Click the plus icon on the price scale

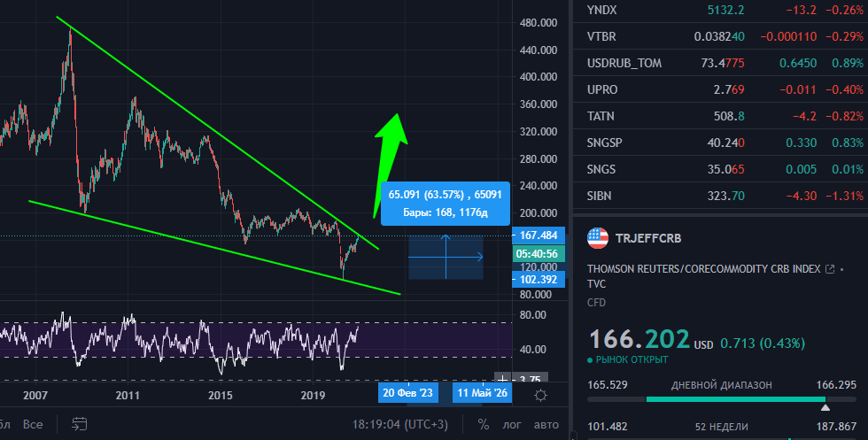pos(502,380)
